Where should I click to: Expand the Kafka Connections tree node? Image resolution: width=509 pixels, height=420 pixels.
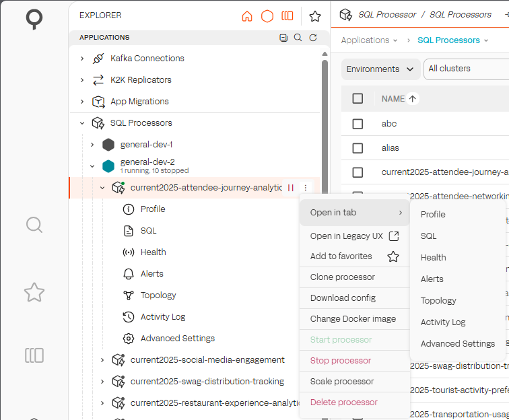(82, 59)
